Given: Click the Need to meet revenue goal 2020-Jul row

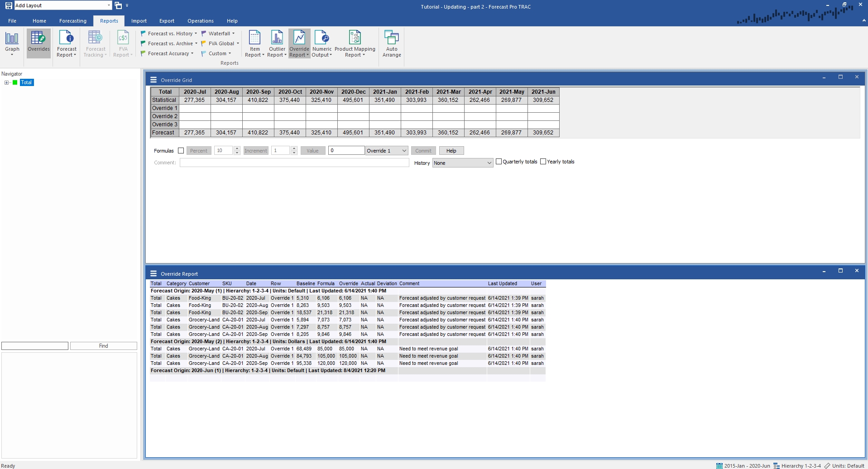Looking at the screenshot, I should coord(347,349).
